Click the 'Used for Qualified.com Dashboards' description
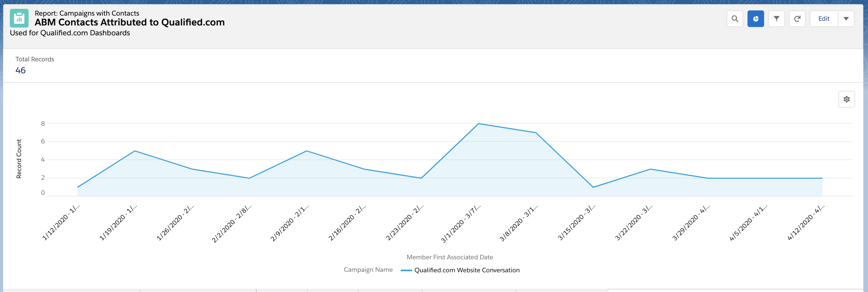 point(70,33)
